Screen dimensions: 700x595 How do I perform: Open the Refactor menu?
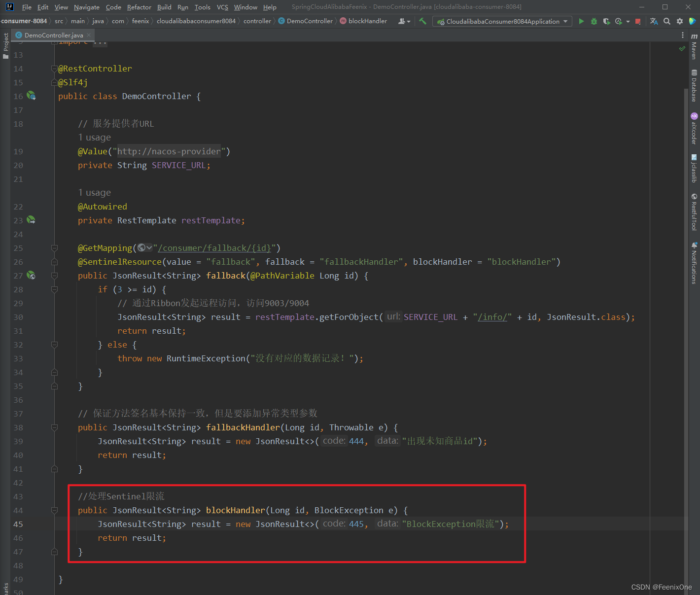pos(139,7)
